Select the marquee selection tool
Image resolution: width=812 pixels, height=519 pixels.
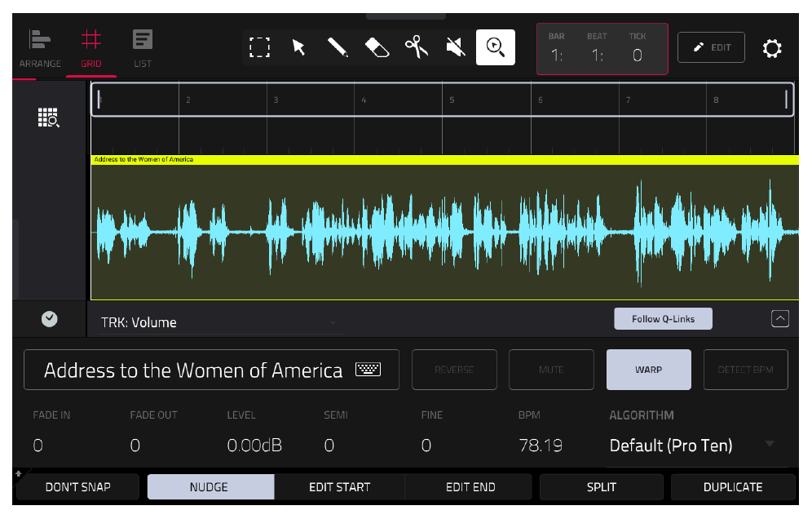pyautogui.click(x=259, y=47)
